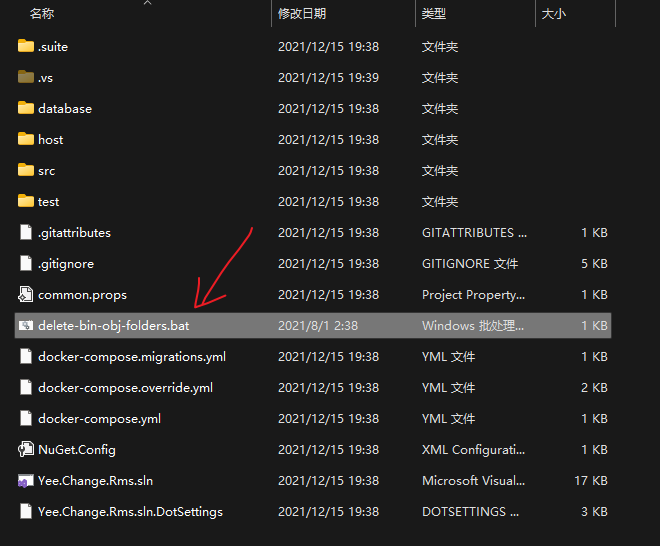This screenshot has height=546, width=660.
Task: Sort by the 类型 column header
Action: tap(434, 14)
